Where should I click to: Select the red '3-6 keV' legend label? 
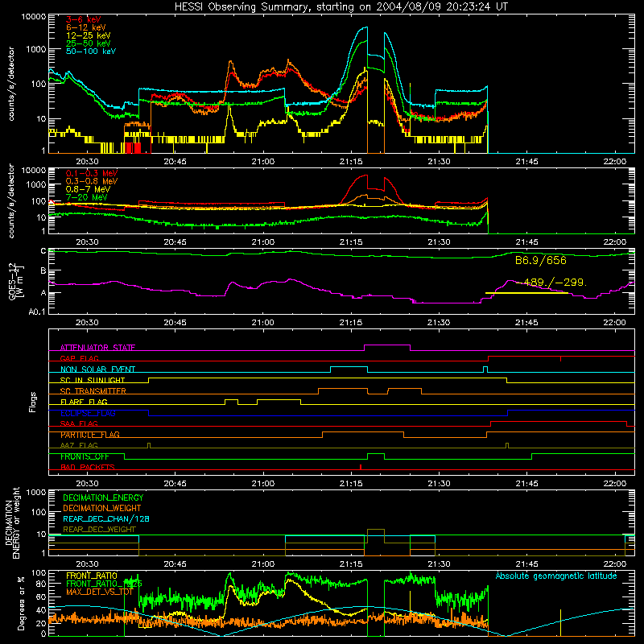pos(83,19)
